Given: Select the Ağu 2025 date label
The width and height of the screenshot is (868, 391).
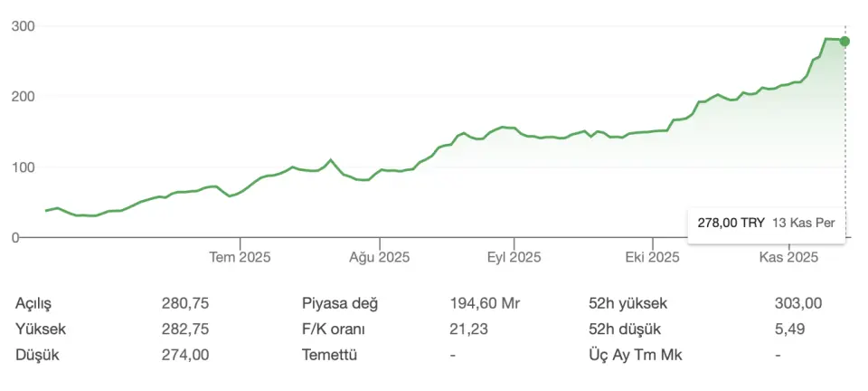Looking at the screenshot, I should click(x=380, y=257).
